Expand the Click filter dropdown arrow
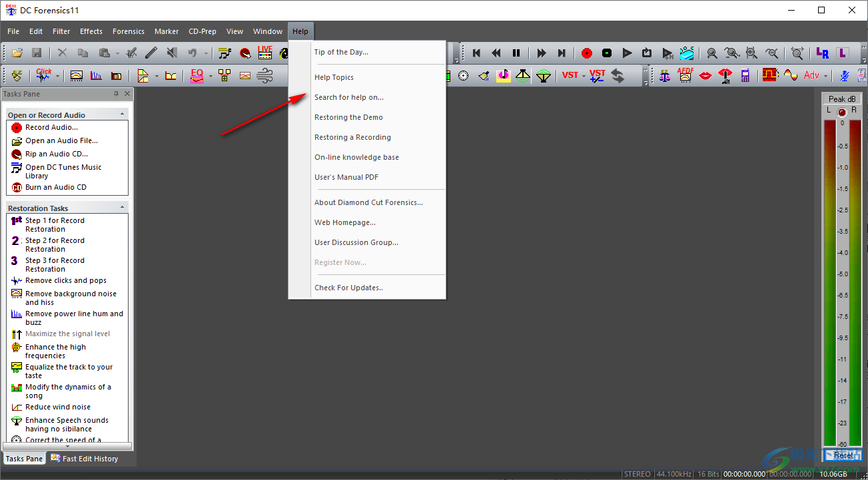The height and width of the screenshot is (480, 868). (x=57, y=76)
